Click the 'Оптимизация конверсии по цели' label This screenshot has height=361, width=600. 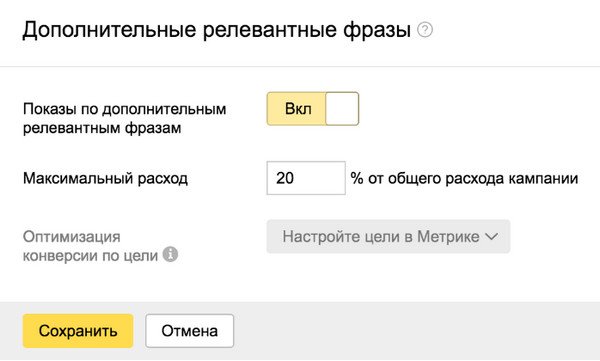coord(90,246)
